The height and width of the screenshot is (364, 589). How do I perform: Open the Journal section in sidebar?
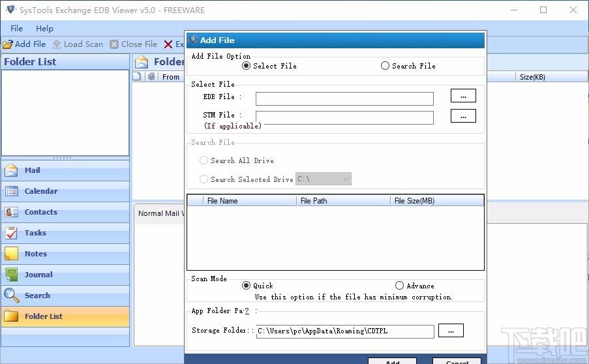pos(65,275)
